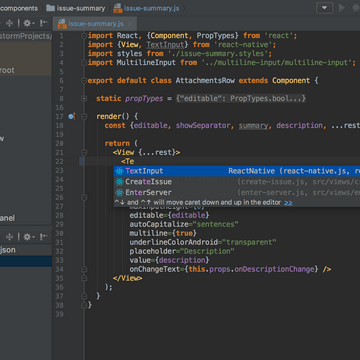
Task: Click the hide panel icon in upper project toolbar
Action: coord(44,23)
